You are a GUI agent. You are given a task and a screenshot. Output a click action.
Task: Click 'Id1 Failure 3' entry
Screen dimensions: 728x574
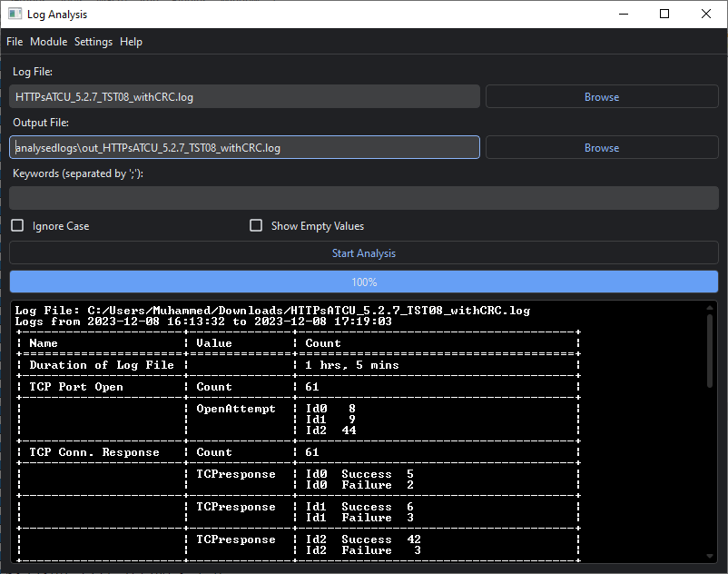click(x=359, y=518)
